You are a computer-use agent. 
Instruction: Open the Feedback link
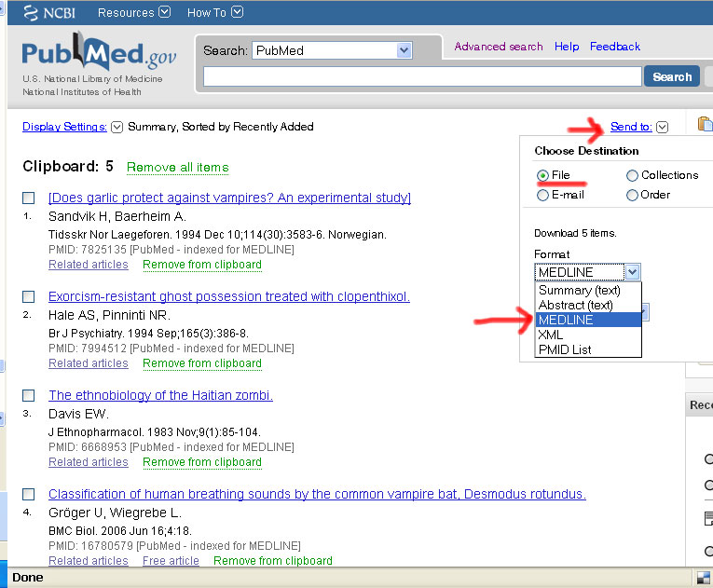(x=615, y=47)
